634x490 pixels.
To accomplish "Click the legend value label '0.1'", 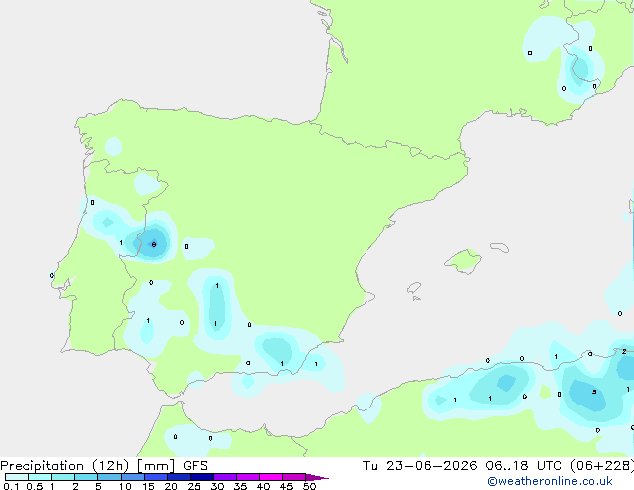I will [11, 486].
